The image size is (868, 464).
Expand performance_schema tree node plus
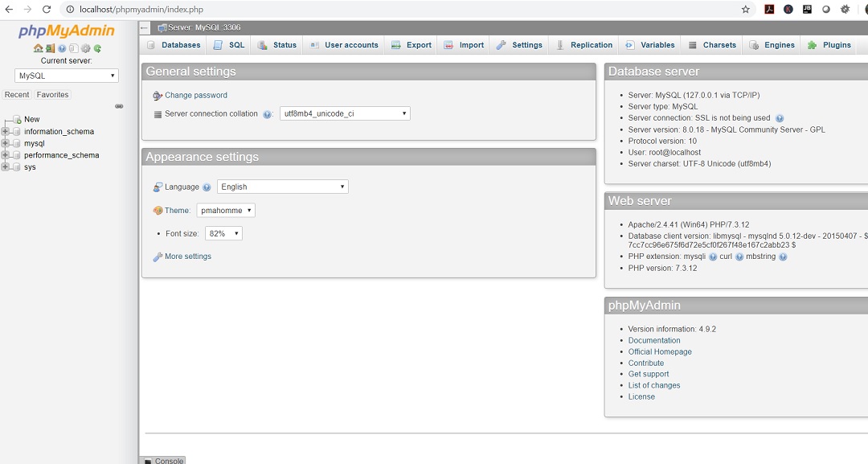click(5, 155)
